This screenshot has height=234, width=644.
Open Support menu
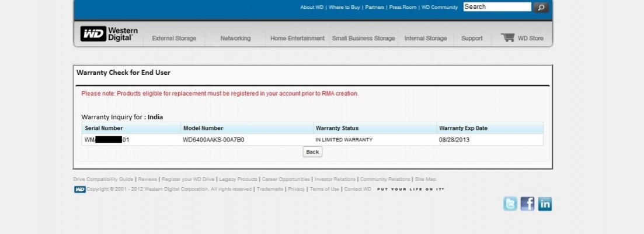472,38
